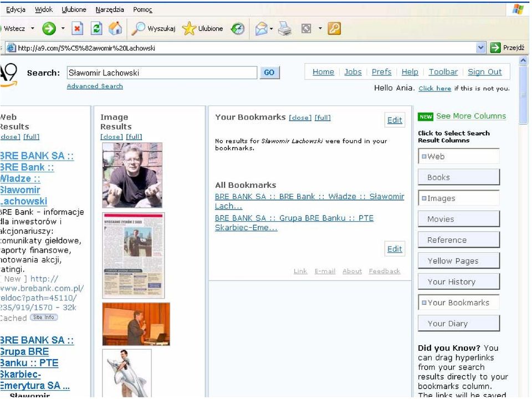Go to the browser home page icon
Viewport: 532px width, 399px height.
[115, 28]
